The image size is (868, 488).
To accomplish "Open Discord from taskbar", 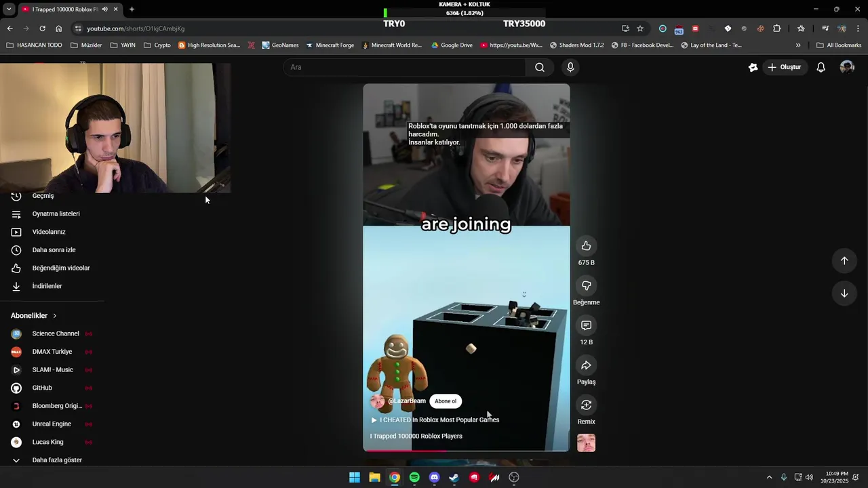I will coord(435,478).
